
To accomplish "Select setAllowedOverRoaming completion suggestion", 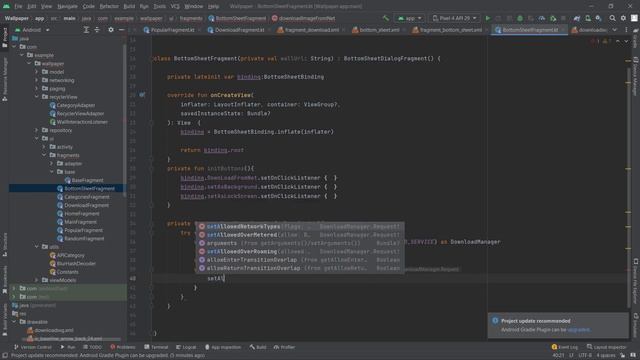I will (x=300, y=251).
